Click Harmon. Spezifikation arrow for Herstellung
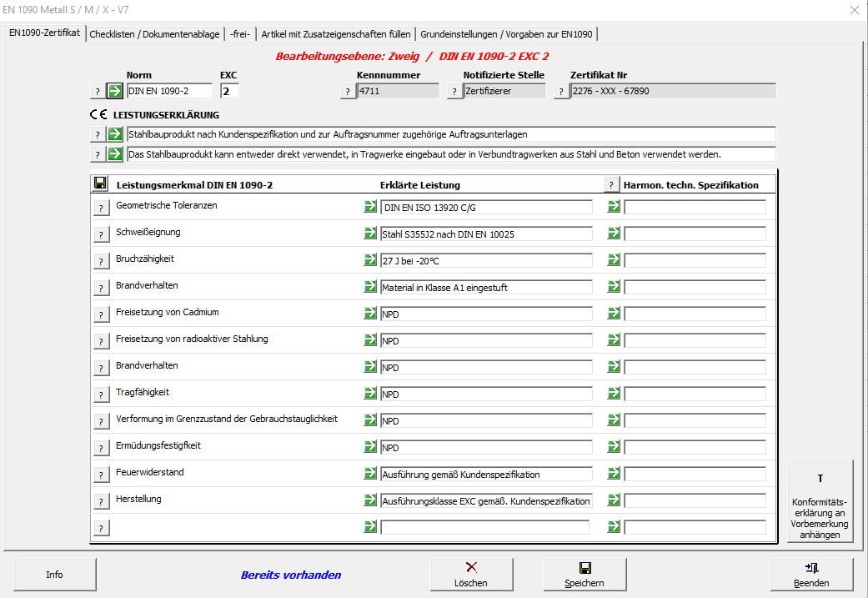This screenshot has height=598, width=868. 614,500
